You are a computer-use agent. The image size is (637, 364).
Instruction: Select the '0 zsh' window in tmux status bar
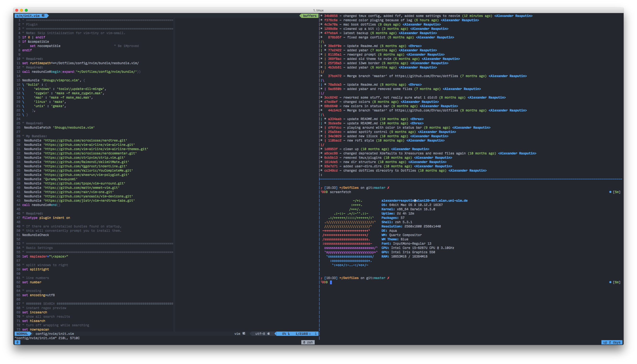(x=308, y=342)
